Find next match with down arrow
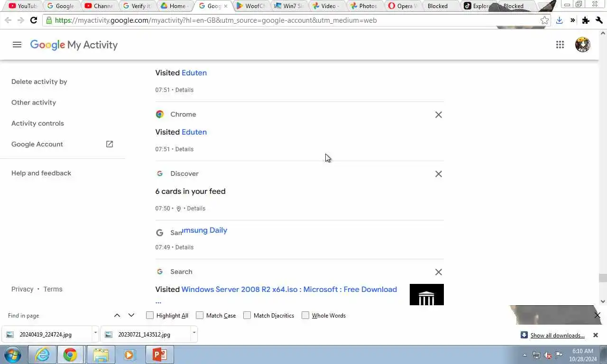This screenshot has width=607, height=364. pyautogui.click(x=131, y=315)
